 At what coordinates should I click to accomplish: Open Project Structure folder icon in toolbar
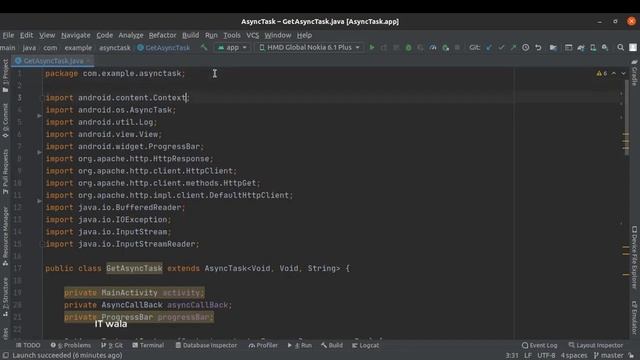[553, 48]
